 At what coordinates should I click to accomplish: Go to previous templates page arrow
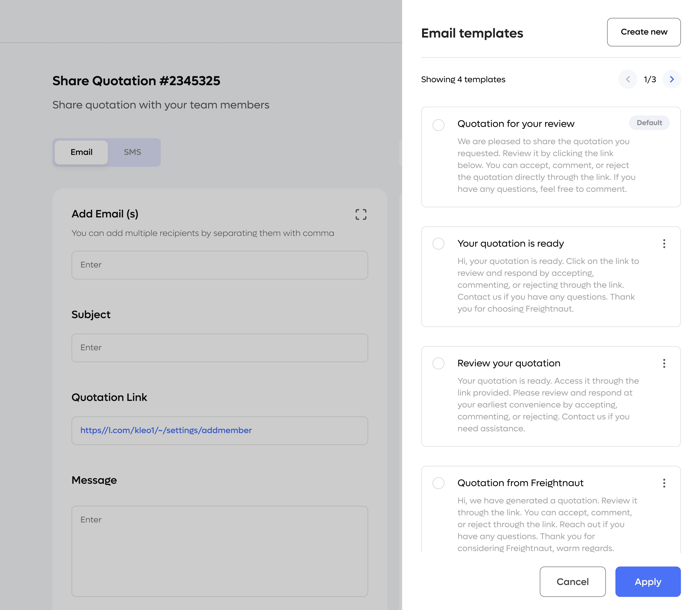tap(628, 79)
